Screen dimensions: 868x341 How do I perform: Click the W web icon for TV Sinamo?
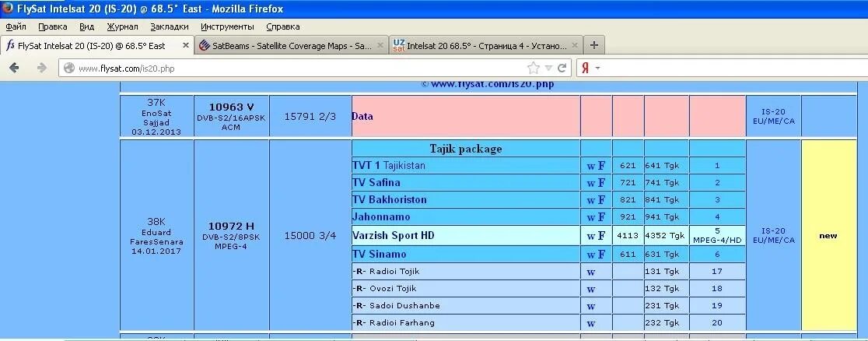pos(590,255)
